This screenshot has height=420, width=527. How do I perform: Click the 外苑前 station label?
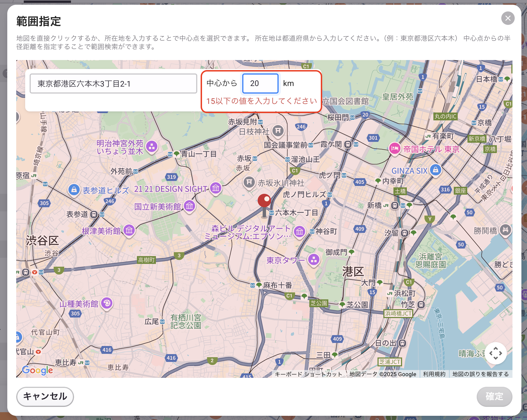(121, 171)
